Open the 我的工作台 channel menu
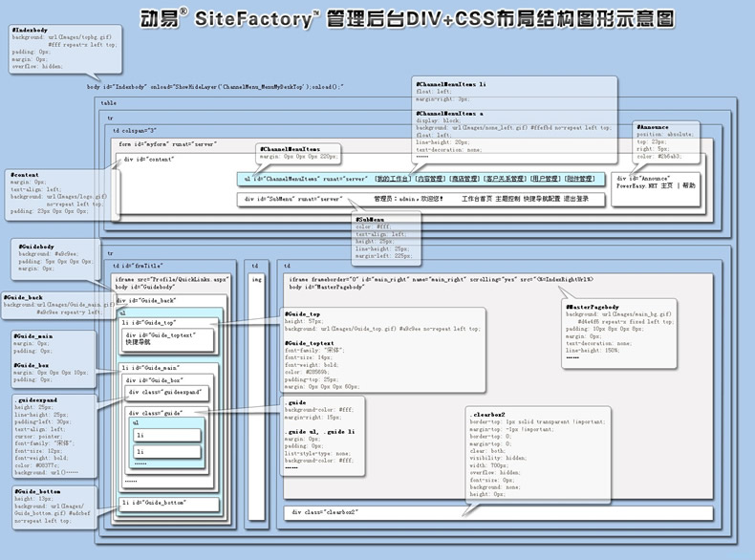The height and width of the screenshot is (560, 755). [x=392, y=179]
